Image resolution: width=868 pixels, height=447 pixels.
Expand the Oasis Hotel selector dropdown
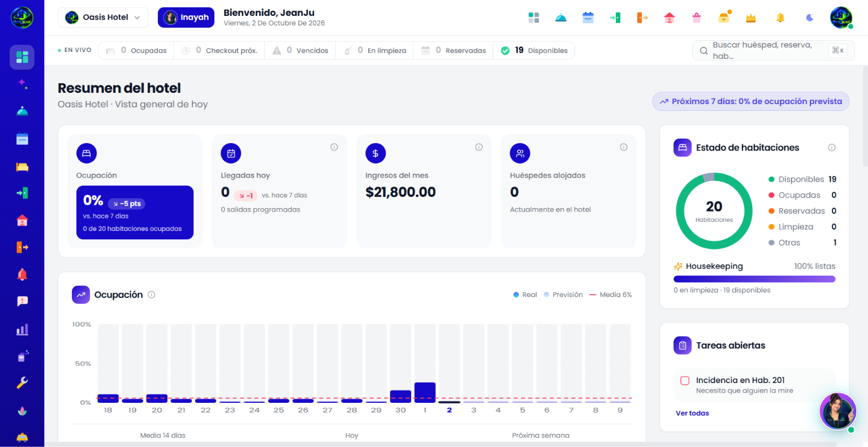point(103,18)
